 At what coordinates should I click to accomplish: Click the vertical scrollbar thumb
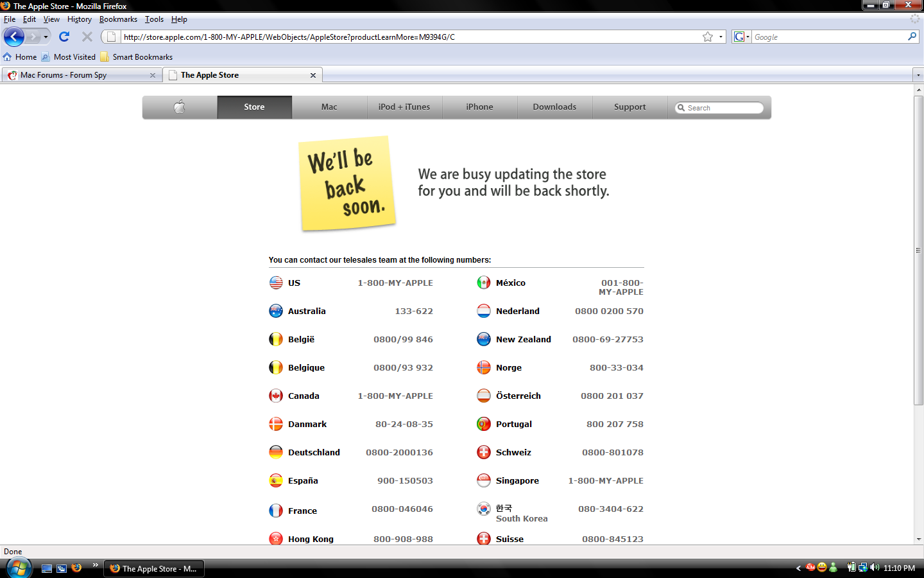(x=918, y=250)
